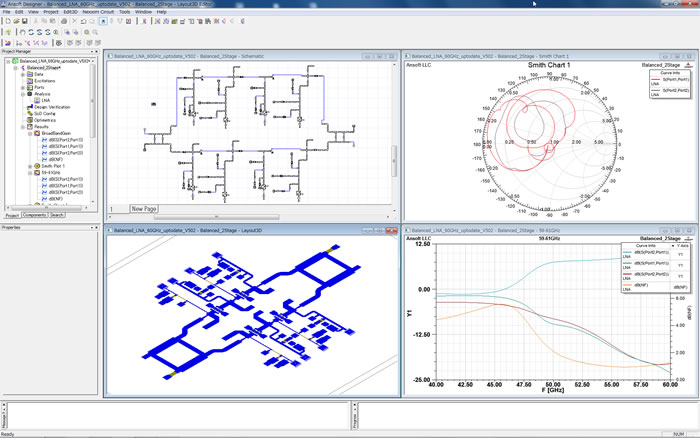Expand the Ports node in tree
Viewport: 700px width, 438px height.
(23, 88)
